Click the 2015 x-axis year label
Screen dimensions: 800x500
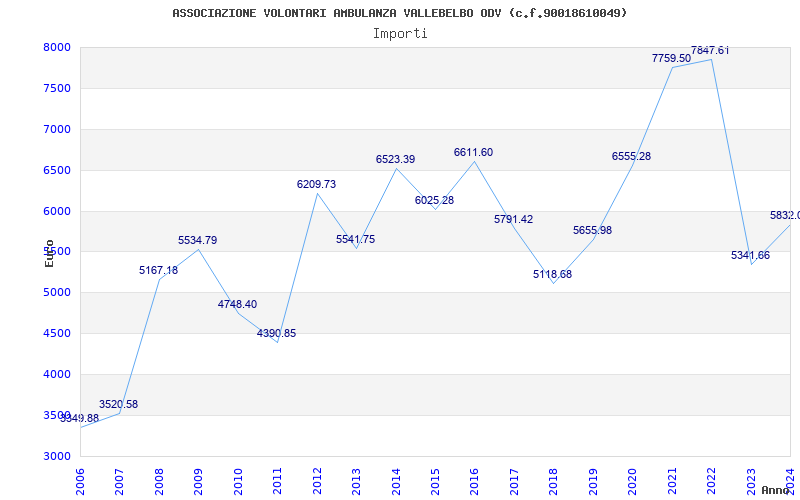(435, 481)
